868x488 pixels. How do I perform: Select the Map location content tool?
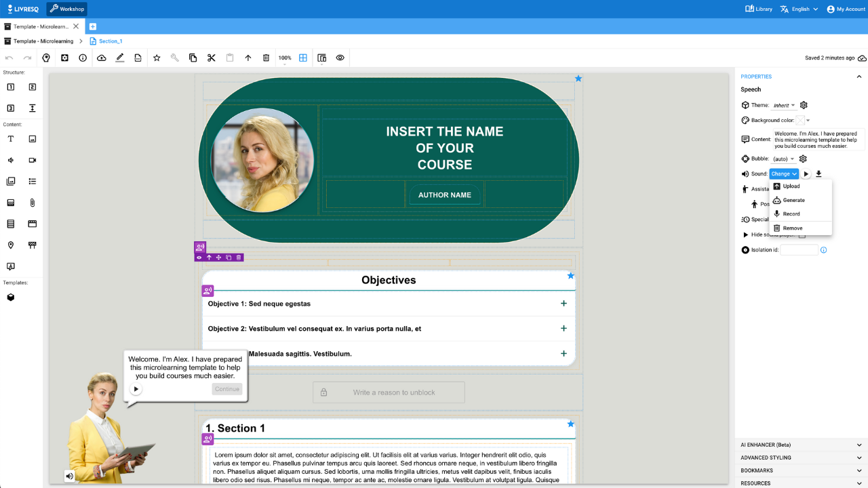pos(10,245)
